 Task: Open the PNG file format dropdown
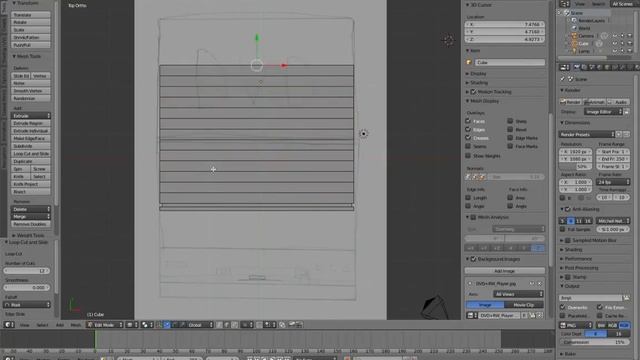click(x=576, y=325)
